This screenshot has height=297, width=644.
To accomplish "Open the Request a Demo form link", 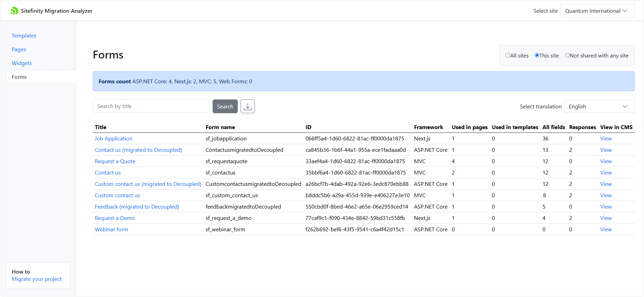I will (115, 218).
